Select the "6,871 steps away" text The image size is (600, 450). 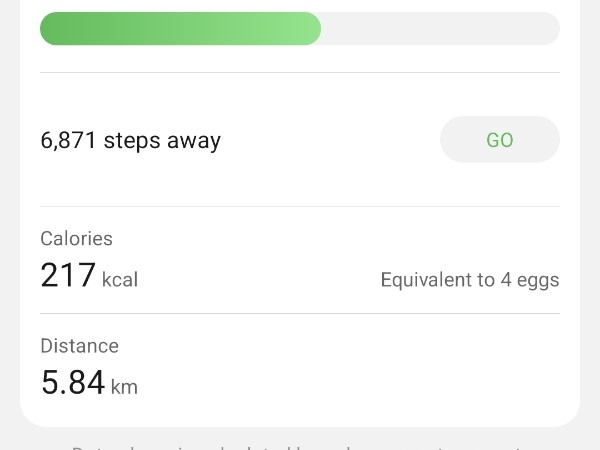pyautogui.click(x=130, y=141)
